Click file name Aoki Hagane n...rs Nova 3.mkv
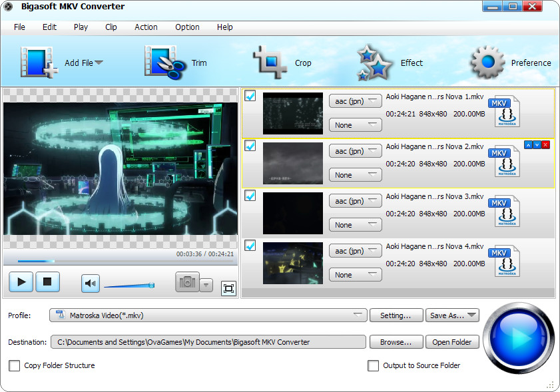Image resolution: width=560 pixels, height=392 pixels. click(x=435, y=197)
